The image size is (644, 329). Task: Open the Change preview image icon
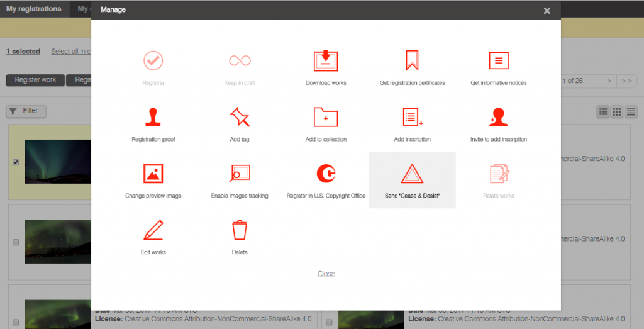(153, 174)
